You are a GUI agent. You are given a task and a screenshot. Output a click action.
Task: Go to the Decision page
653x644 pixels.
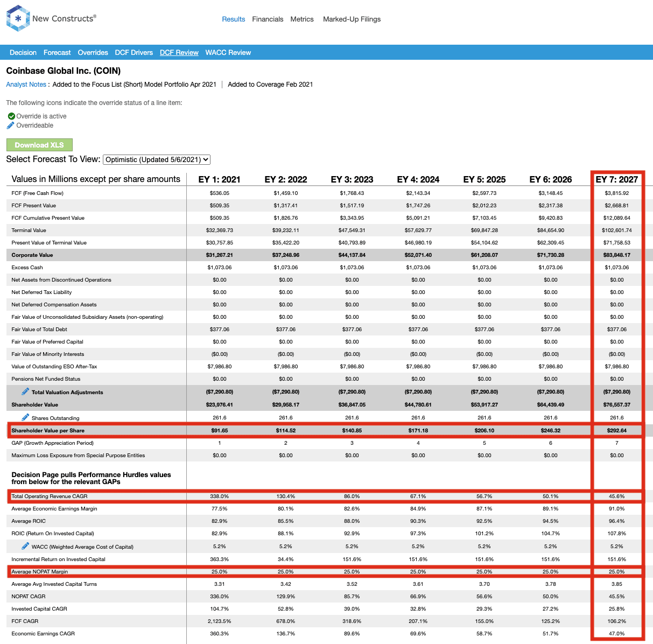tap(23, 53)
